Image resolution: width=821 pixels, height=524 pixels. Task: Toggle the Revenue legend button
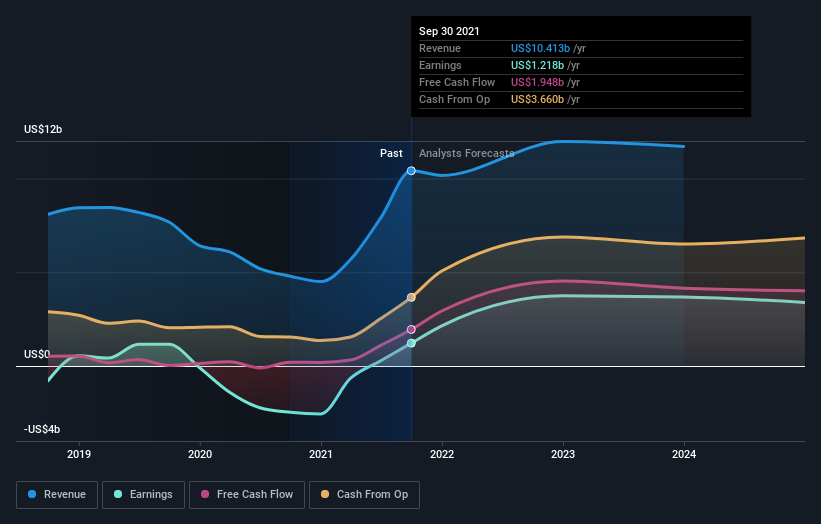coord(57,495)
